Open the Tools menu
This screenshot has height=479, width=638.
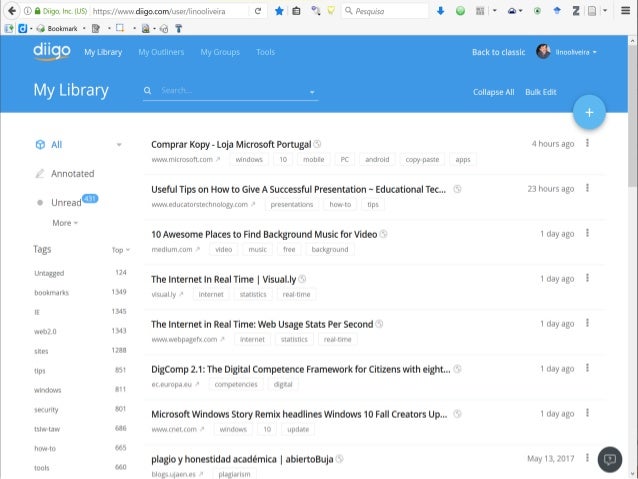(x=265, y=52)
